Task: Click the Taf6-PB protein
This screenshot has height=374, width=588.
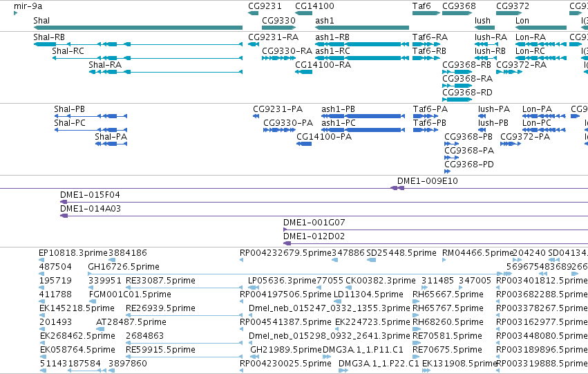Action: [x=426, y=130]
